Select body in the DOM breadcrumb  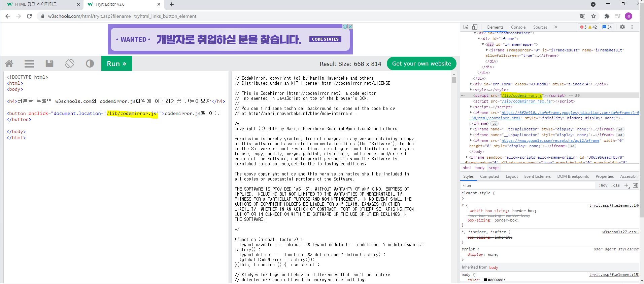point(480,168)
